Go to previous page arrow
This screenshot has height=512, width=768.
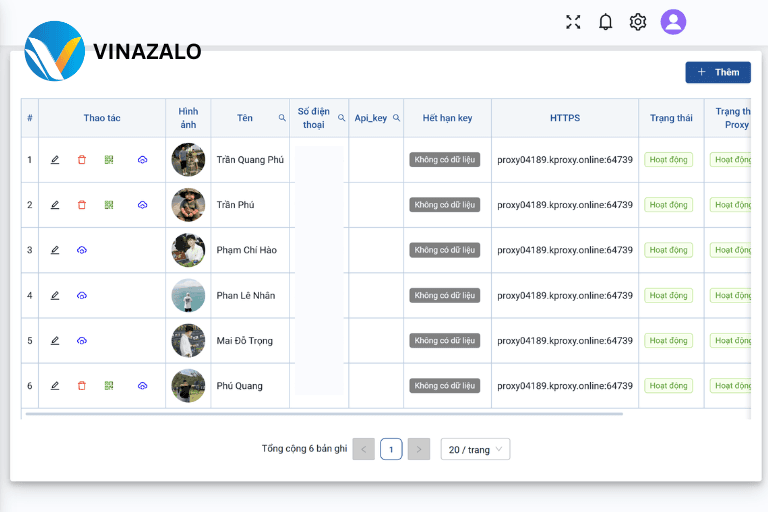[363, 449]
